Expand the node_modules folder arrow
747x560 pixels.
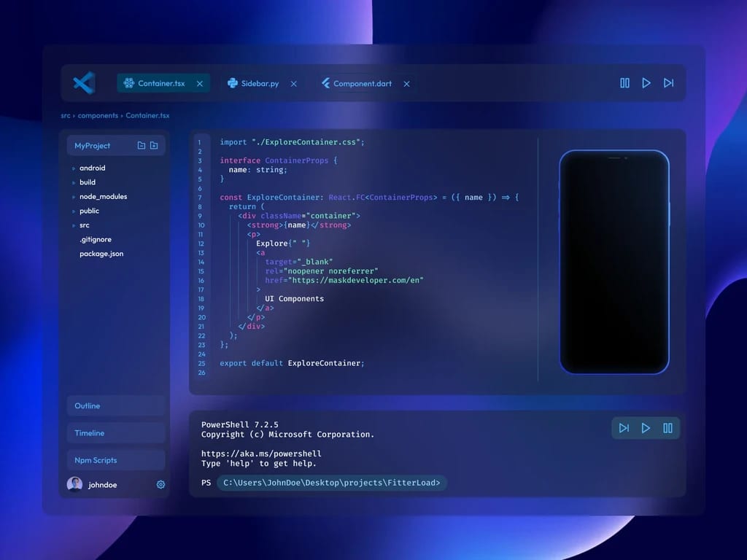pyautogui.click(x=74, y=197)
